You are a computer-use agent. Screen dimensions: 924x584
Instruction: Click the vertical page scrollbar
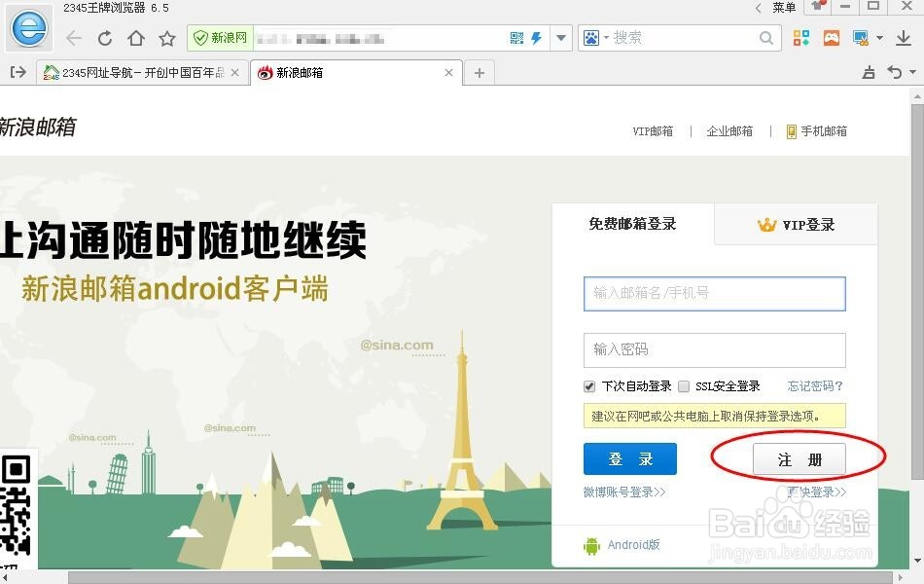(x=917, y=291)
